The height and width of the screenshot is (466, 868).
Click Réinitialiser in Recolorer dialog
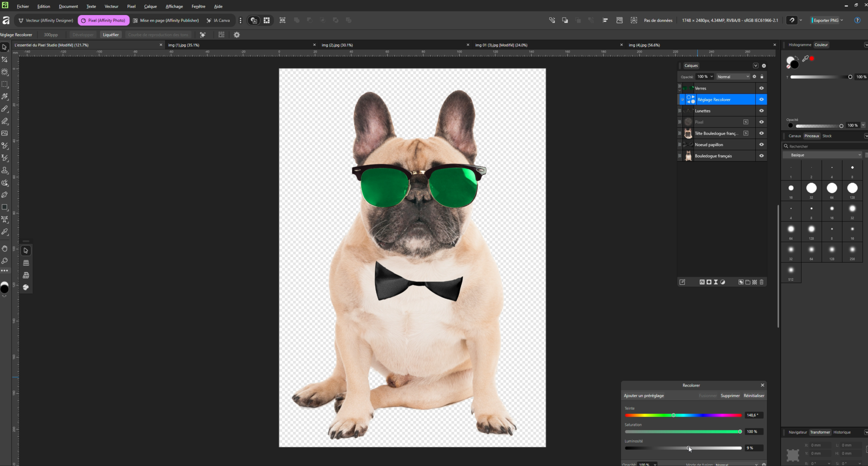click(754, 396)
